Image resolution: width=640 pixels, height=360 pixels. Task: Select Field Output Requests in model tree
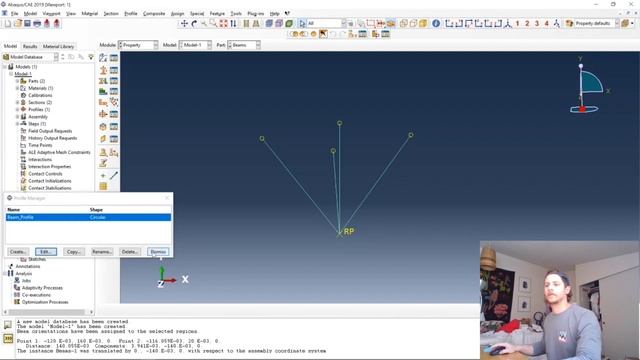(x=50, y=131)
